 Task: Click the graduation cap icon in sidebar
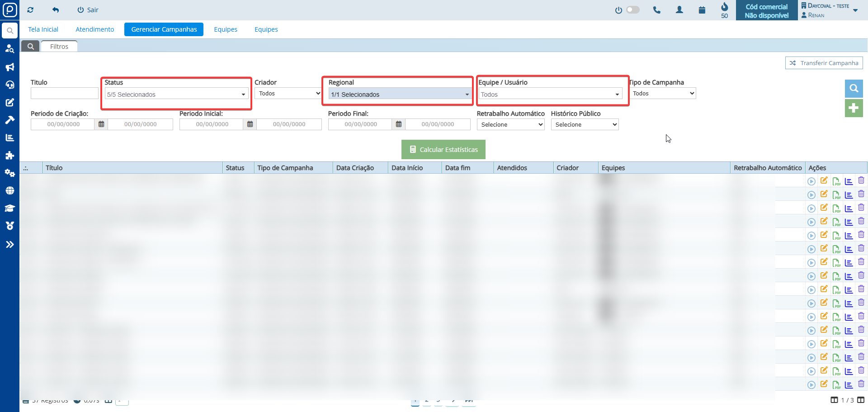(x=9, y=208)
